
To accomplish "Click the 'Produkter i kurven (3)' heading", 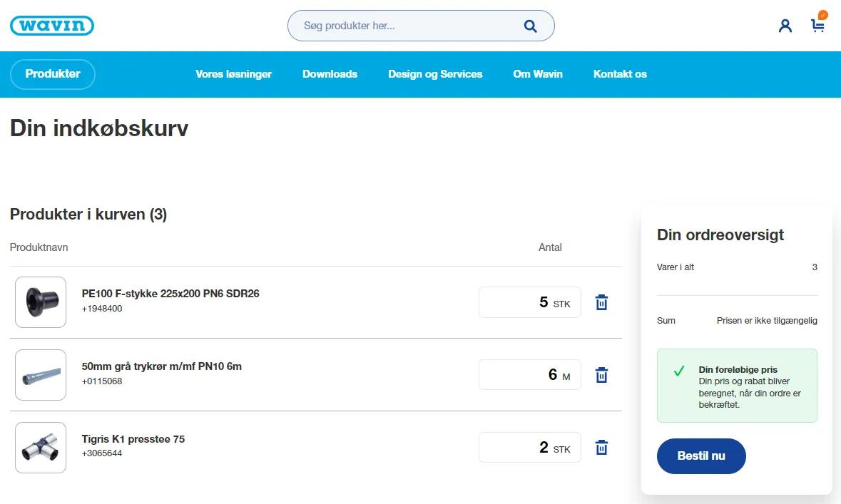I will pyautogui.click(x=88, y=215).
